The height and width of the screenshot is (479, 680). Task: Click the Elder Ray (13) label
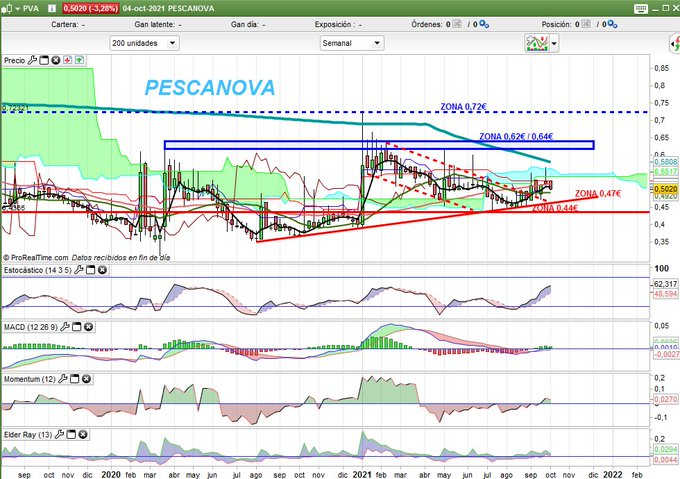click(x=28, y=434)
